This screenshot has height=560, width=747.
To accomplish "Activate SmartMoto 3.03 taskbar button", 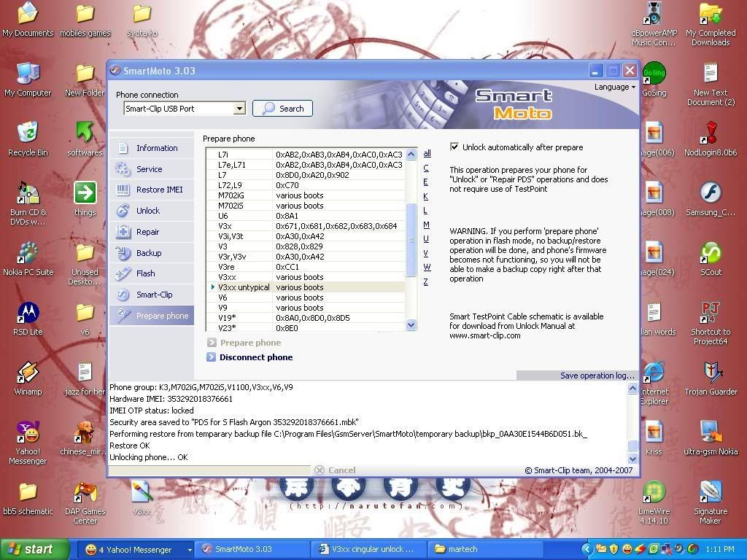I will click(252, 549).
